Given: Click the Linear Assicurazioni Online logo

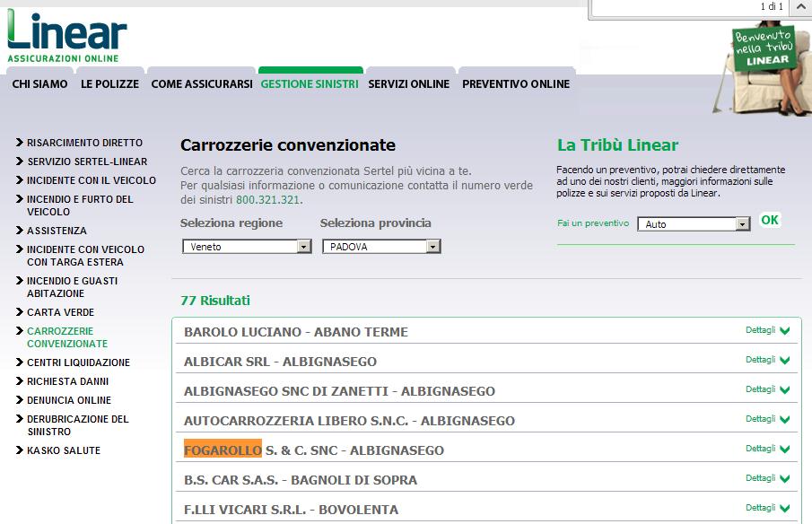Looking at the screenshot, I should (66, 36).
